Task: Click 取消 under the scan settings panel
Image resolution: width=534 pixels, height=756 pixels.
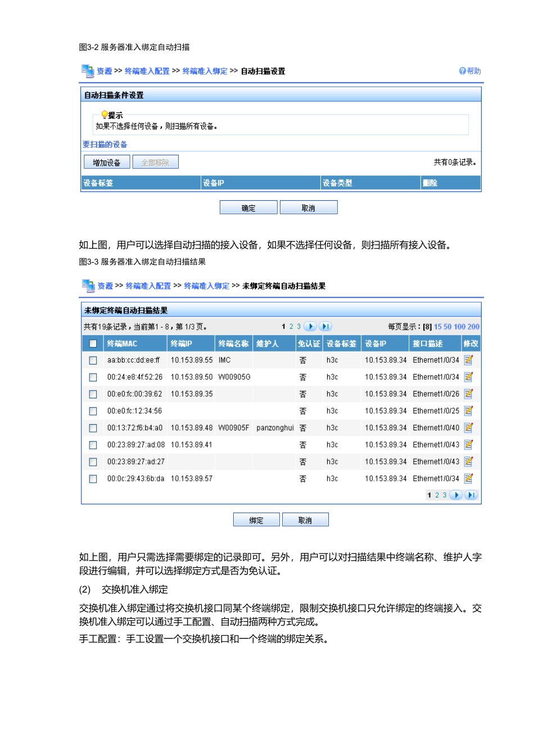Action: point(309,208)
